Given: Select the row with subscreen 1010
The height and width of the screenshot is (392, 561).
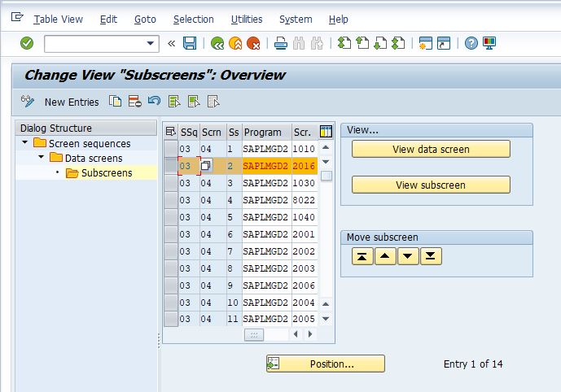Looking at the screenshot, I should coord(171,149).
